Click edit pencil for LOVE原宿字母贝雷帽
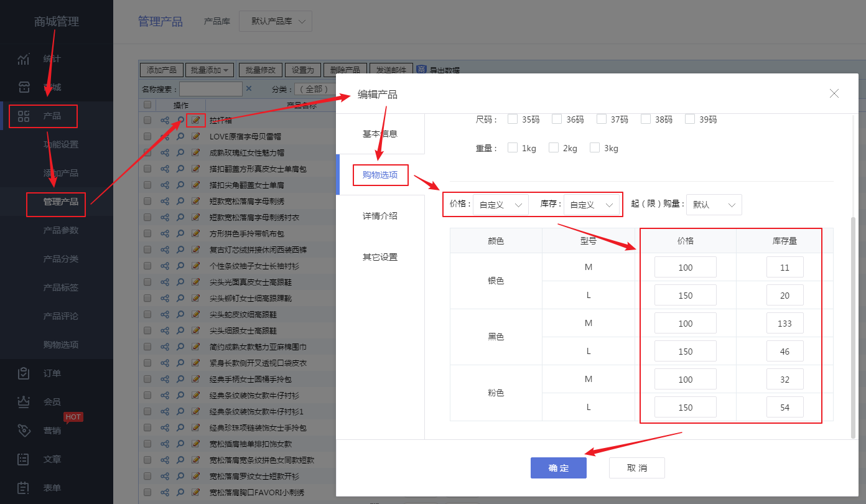The width and height of the screenshot is (866, 504). click(196, 136)
